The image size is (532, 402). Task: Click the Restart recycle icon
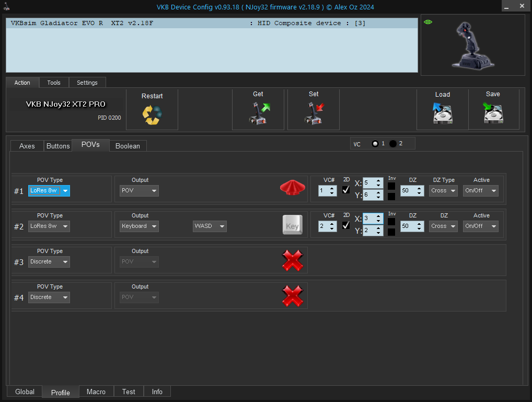pyautogui.click(x=152, y=115)
